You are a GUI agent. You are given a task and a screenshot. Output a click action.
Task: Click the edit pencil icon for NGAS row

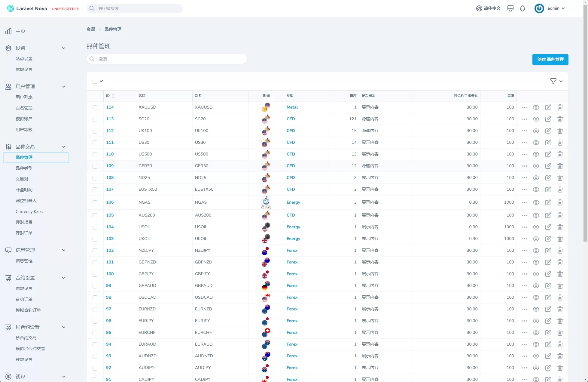click(x=548, y=202)
